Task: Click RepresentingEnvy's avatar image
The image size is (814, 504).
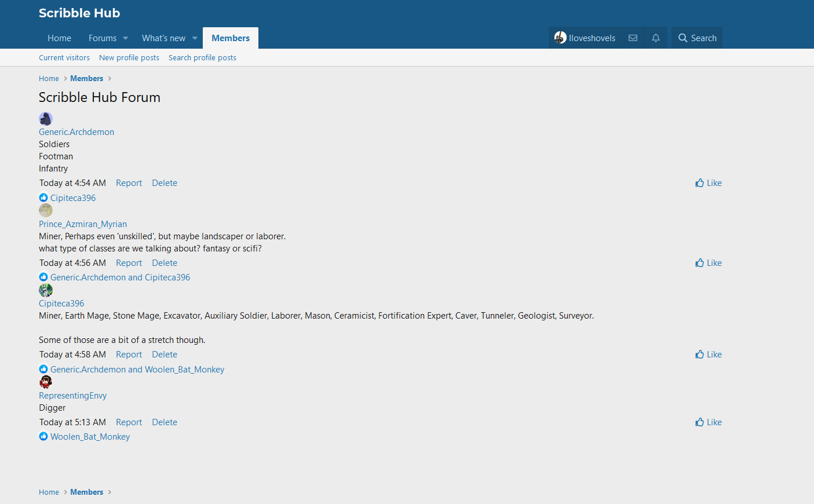Action: (46, 382)
